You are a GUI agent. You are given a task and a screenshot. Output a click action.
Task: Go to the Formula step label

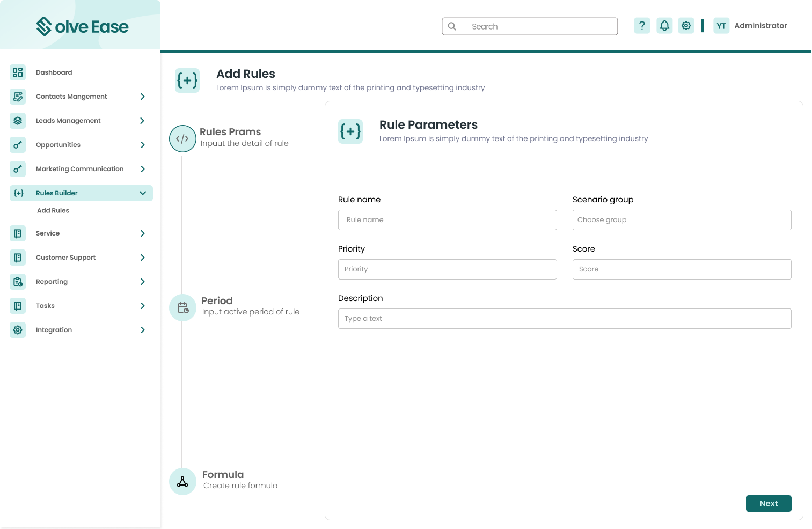click(223, 475)
